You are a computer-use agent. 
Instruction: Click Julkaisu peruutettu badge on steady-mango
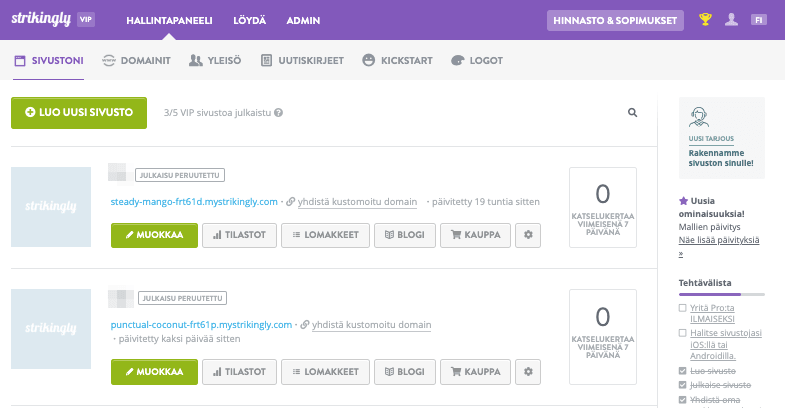180,175
